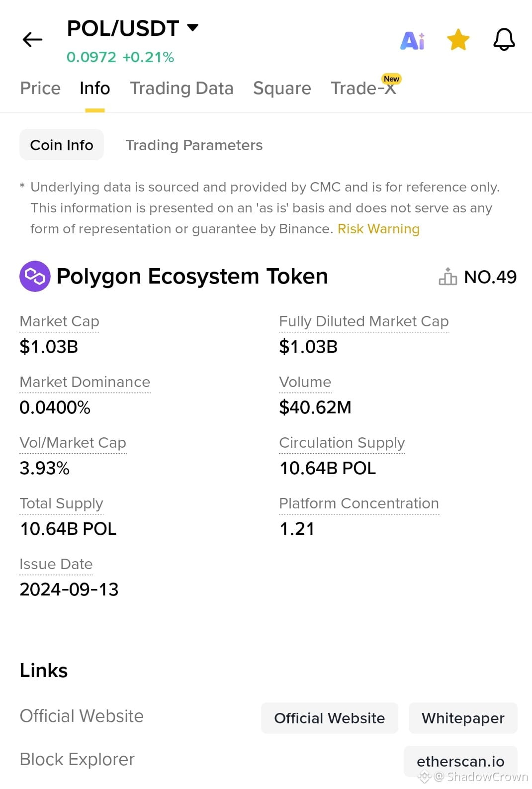The image size is (532, 789).
Task: Tap the Fully Diluted Market Cap label
Action: 364,321
